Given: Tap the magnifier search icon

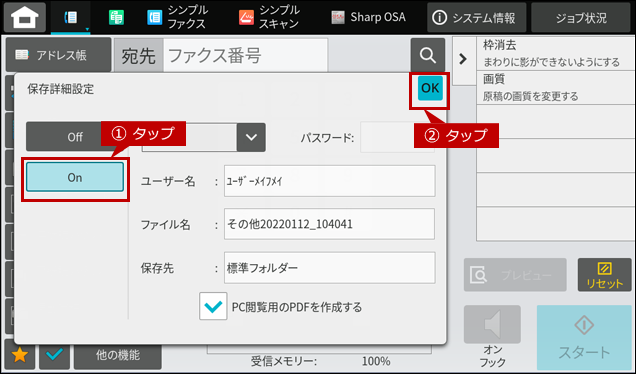Looking at the screenshot, I should click(428, 55).
